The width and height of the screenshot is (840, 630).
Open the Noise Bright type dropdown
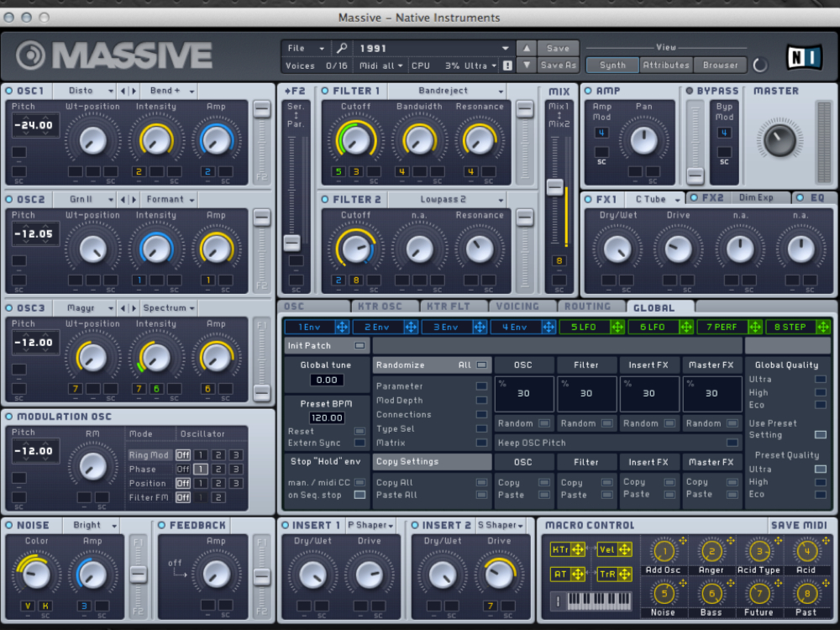[x=91, y=526]
